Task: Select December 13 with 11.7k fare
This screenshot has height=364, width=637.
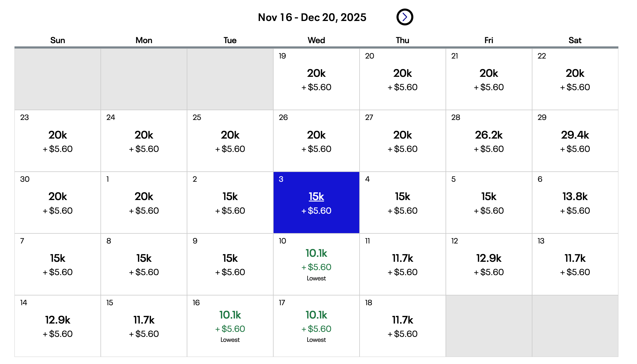Action: (x=575, y=264)
